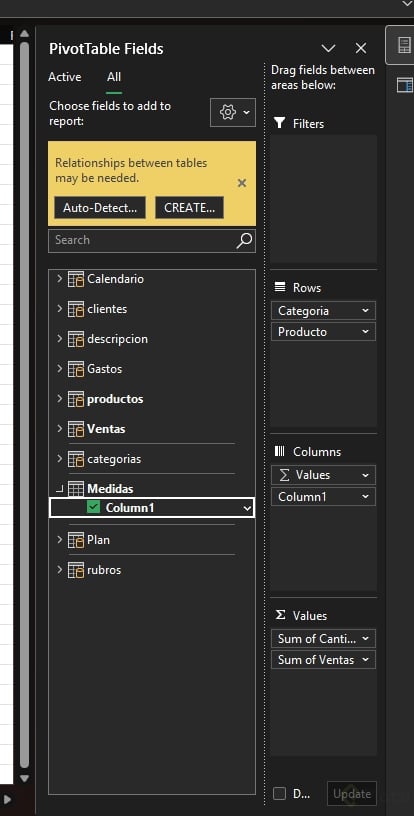Click the search magnifier icon

(244, 240)
